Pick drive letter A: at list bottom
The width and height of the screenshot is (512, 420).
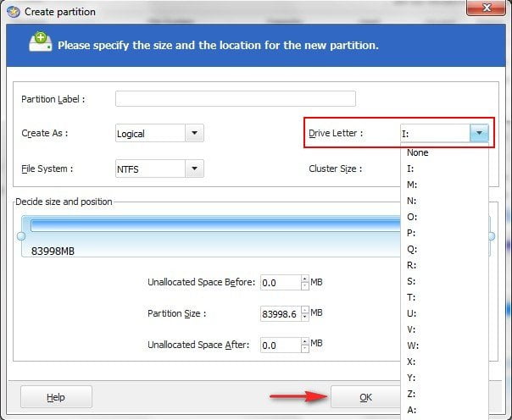tap(413, 409)
